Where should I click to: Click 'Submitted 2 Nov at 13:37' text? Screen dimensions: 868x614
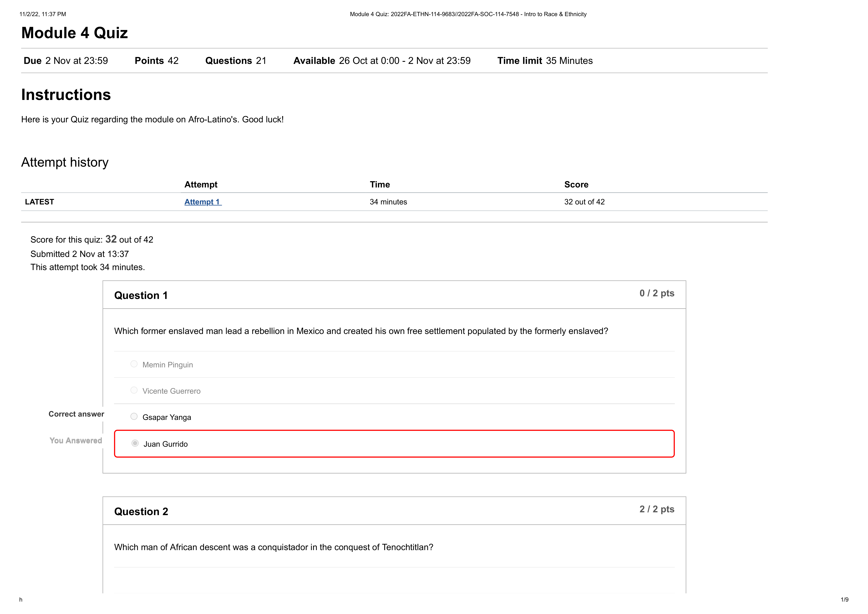coord(79,254)
